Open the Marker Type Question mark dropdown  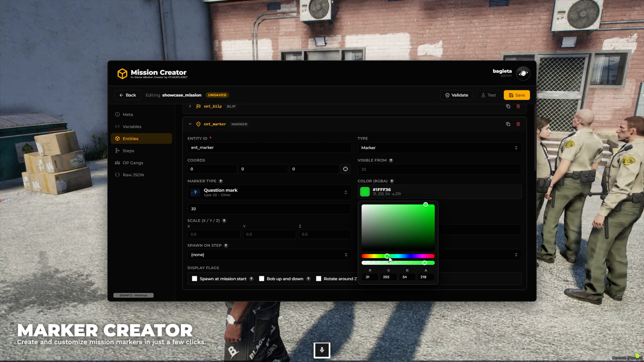point(269,192)
